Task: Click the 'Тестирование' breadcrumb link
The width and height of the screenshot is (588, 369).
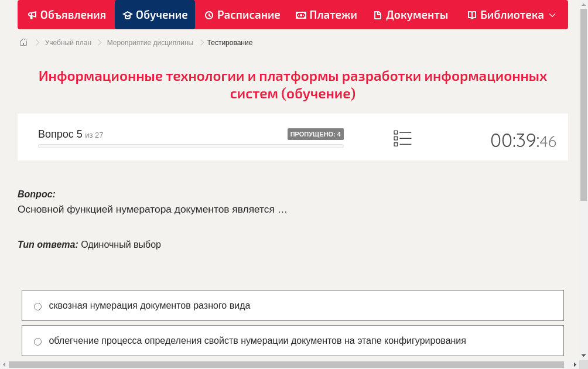Action: tap(229, 42)
